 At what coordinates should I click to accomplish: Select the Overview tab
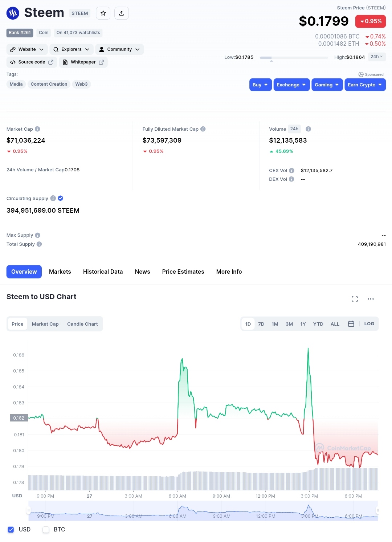click(24, 272)
